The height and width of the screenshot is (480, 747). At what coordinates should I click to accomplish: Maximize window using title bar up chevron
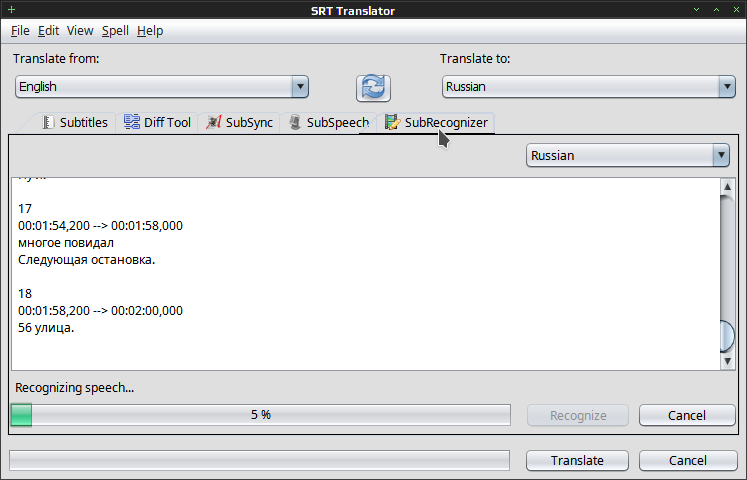point(717,10)
